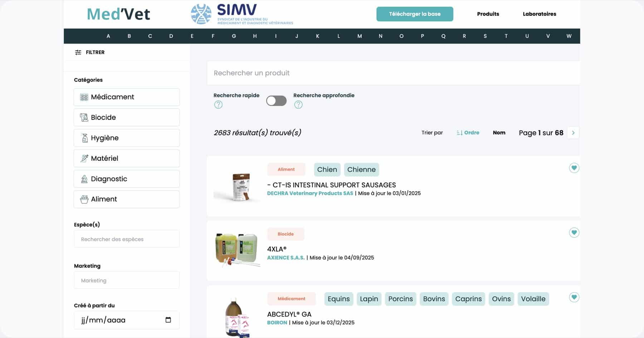
Task: Jump to products starting with E
Action: 192,36
